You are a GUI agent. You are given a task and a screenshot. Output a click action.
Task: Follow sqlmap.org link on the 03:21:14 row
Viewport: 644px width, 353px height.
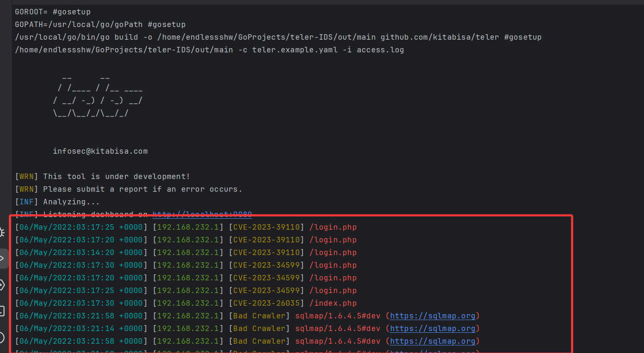tap(432, 329)
